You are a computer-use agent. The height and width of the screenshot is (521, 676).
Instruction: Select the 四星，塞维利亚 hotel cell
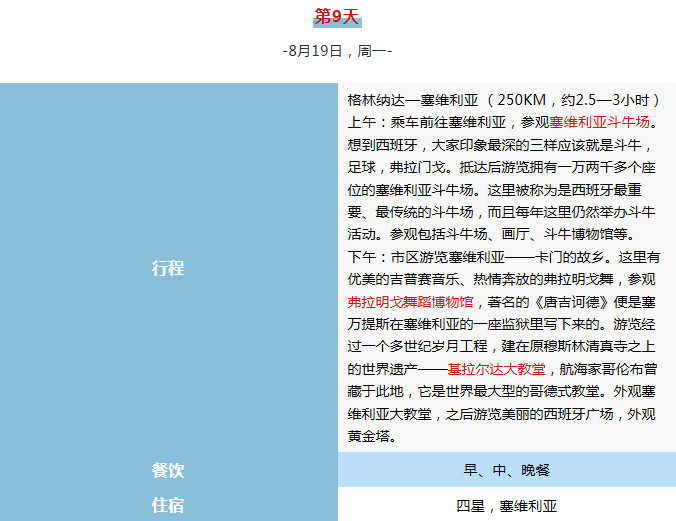point(506,505)
